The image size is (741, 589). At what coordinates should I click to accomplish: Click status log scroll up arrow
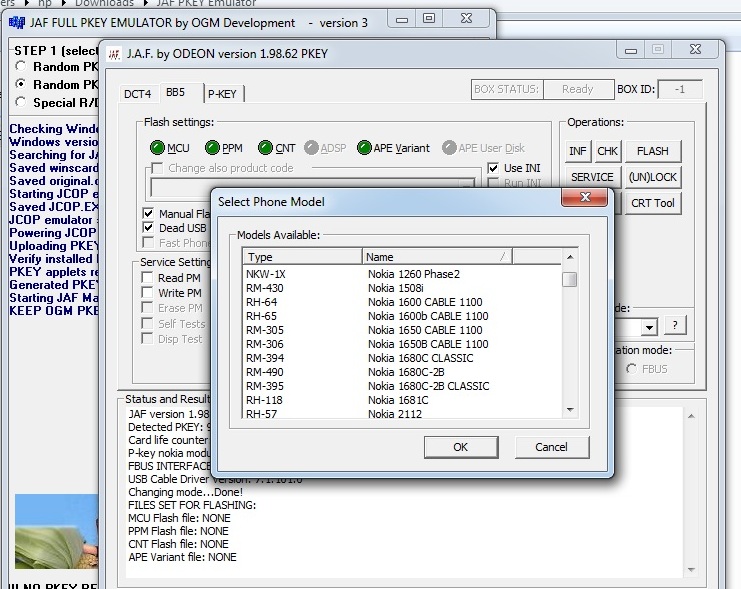coord(691,416)
